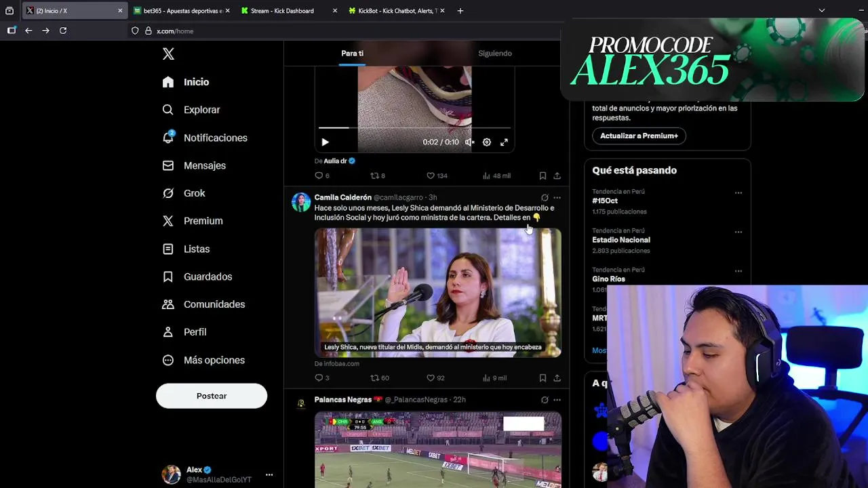Image resolution: width=868 pixels, height=488 pixels.
Task: Repost the post with 8 reposts
Action: tap(378, 176)
